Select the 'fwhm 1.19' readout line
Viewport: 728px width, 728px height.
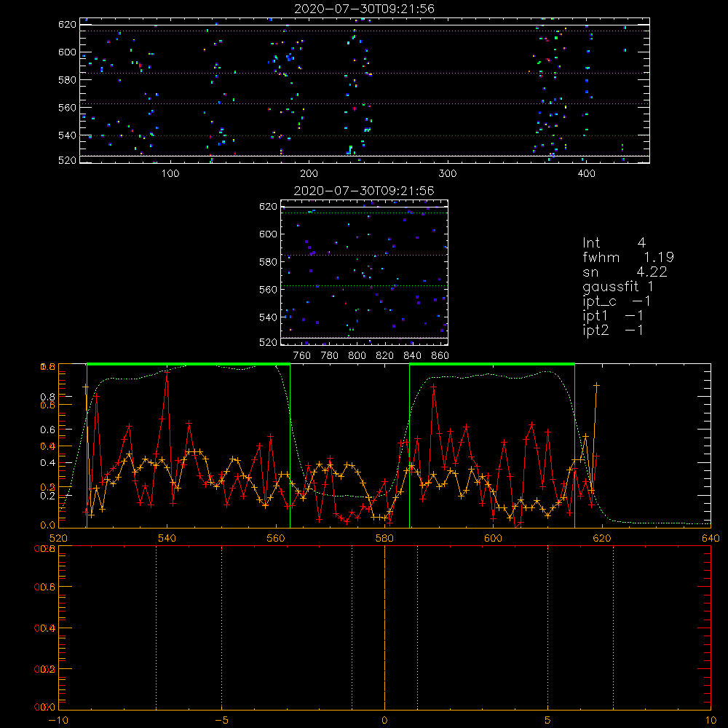point(628,257)
